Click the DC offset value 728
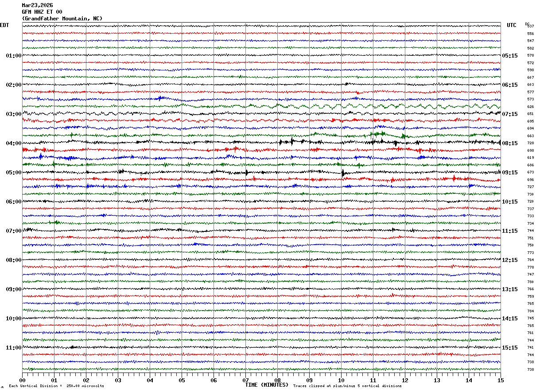 530,143
